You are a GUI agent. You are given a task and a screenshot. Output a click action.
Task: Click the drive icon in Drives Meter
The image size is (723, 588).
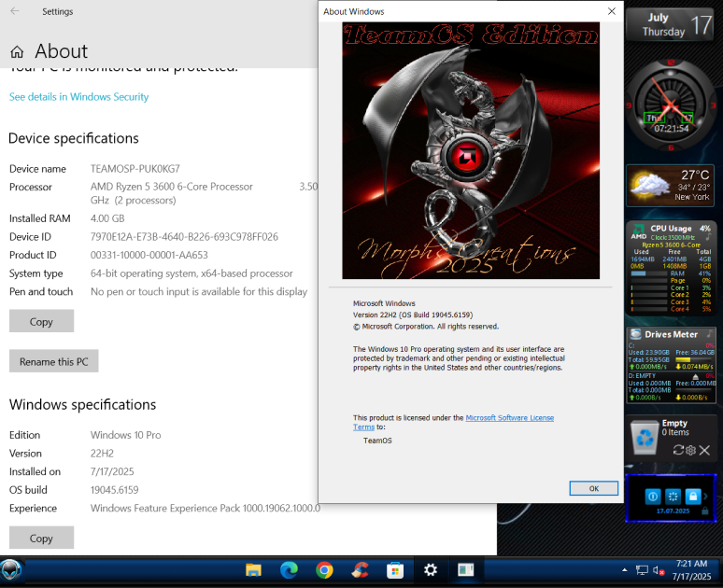click(636, 334)
